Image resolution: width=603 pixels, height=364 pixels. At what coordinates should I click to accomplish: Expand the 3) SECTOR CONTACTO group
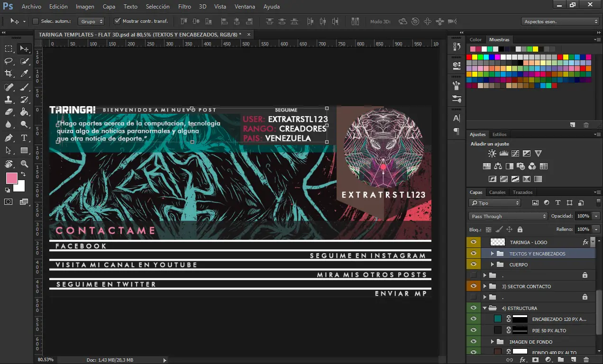click(484, 286)
